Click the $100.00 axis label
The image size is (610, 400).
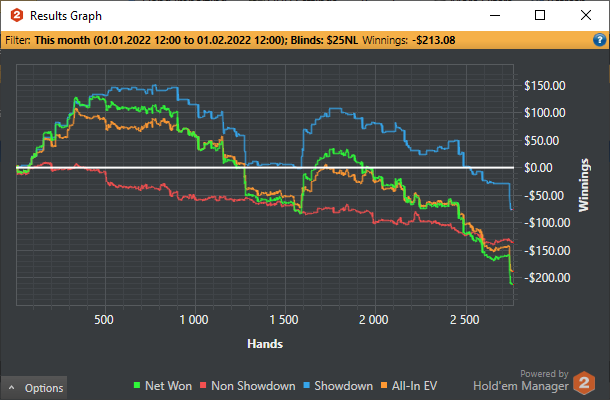tap(545, 113)
